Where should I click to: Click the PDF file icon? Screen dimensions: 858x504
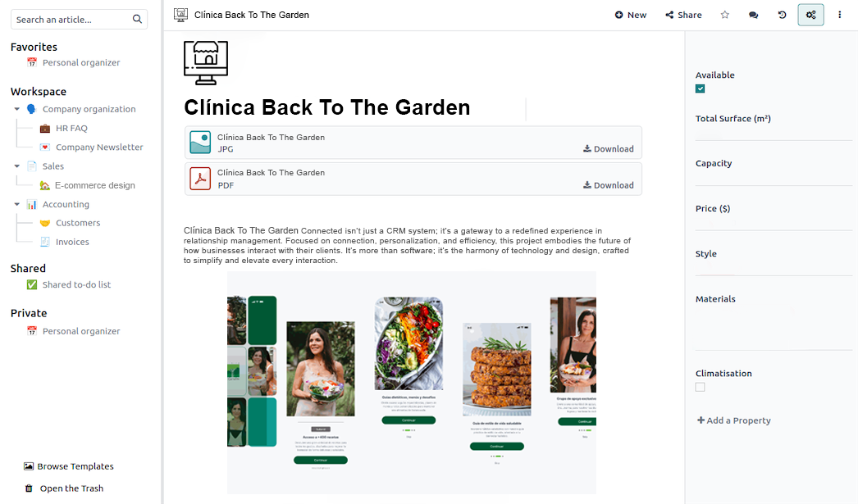coord(199,179)
